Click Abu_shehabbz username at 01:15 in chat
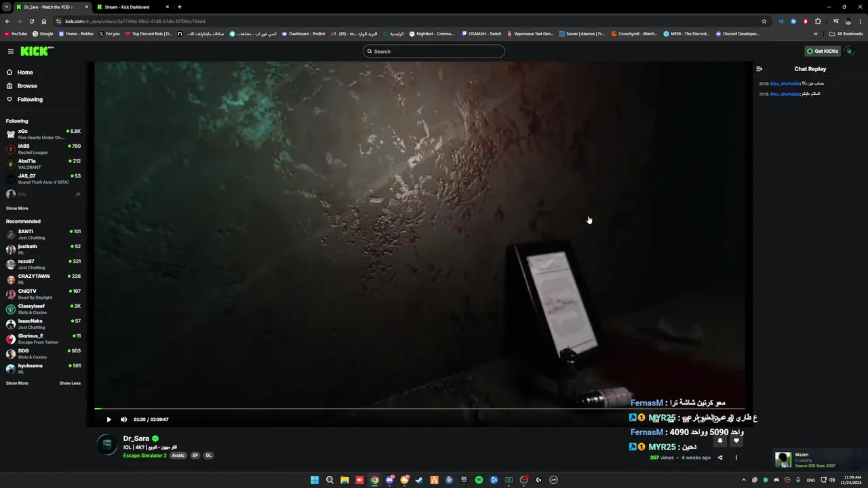The width and height of the screenshot is (868, 488). click(x=785, y=94)
